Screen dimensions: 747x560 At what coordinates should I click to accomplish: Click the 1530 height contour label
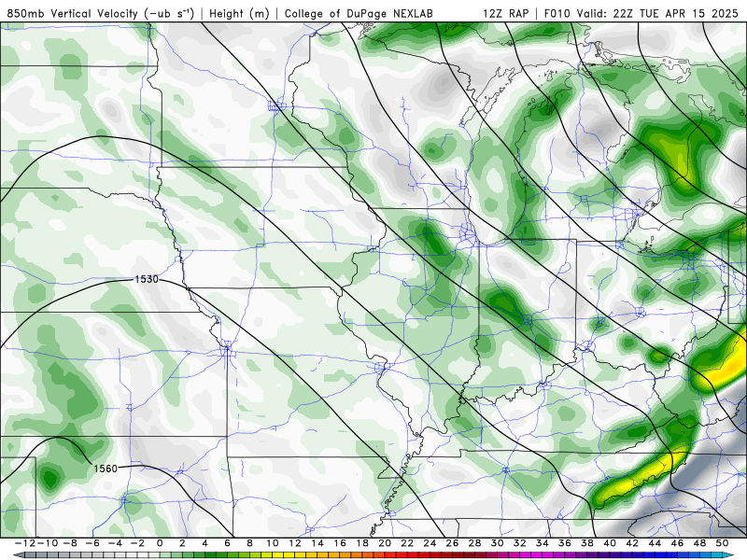click(147, 279)
